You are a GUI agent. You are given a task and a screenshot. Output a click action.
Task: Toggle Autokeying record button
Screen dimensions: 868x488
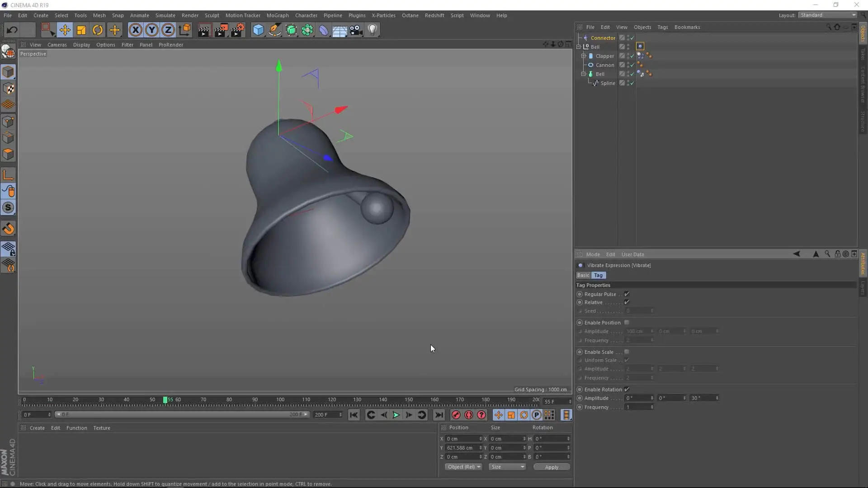(x=468, y=415)
